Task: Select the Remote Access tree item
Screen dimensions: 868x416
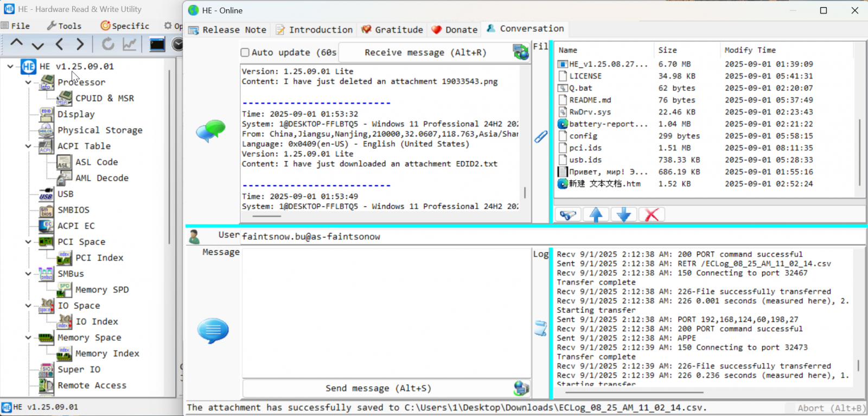Action: click(92, 386)
